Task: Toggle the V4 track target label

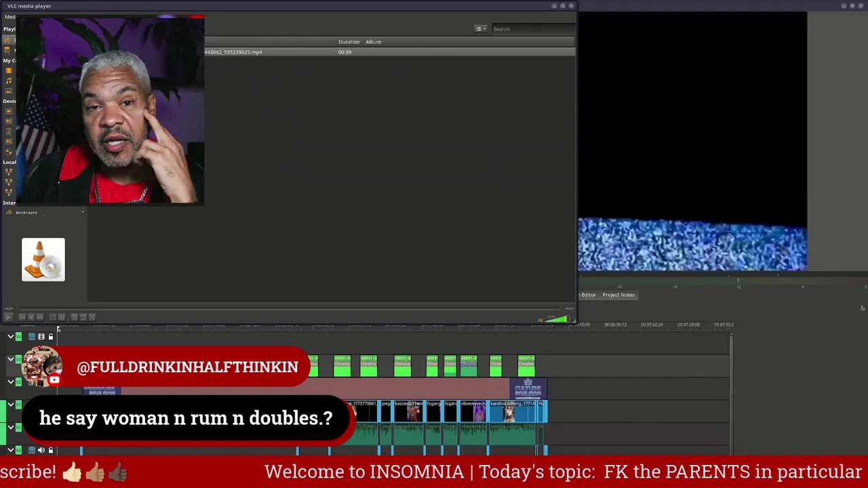Action: (x=18, y=337)
